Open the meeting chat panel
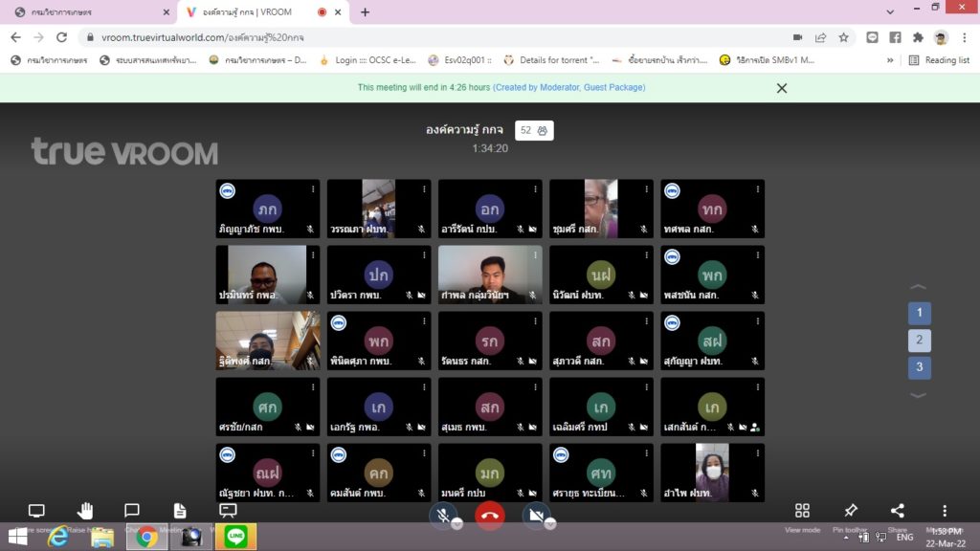This screenshot has width=980, height=551. [132, 511]
